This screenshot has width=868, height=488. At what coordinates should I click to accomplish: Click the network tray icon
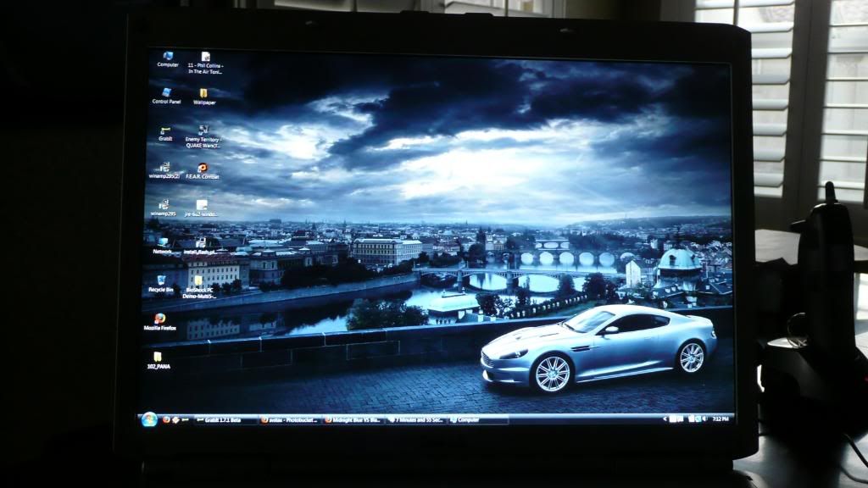click(x=697, y=419)
